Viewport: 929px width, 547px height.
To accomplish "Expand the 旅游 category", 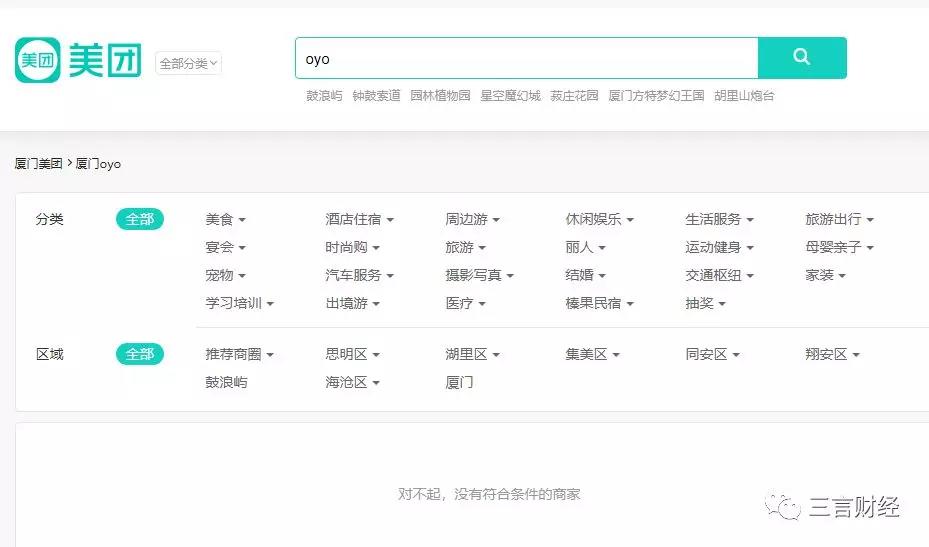I will [x=465, y=247].
